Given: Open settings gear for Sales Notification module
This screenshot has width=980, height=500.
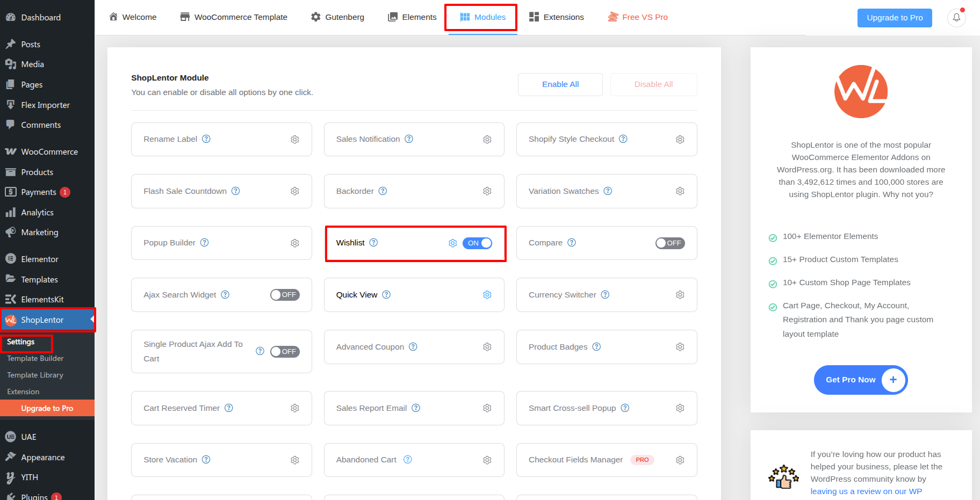Looking at the screenshot, I should [487, 140].
